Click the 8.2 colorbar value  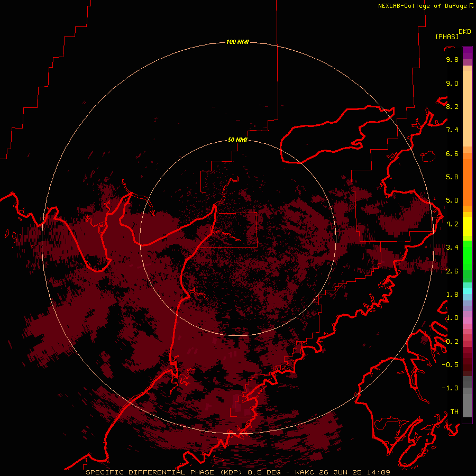[452, 106]
